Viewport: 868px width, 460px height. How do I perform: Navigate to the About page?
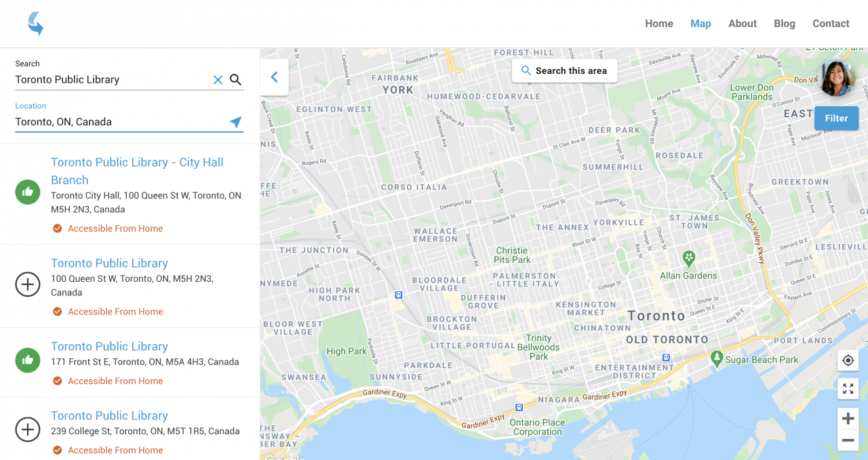click(x=742, y=23)
